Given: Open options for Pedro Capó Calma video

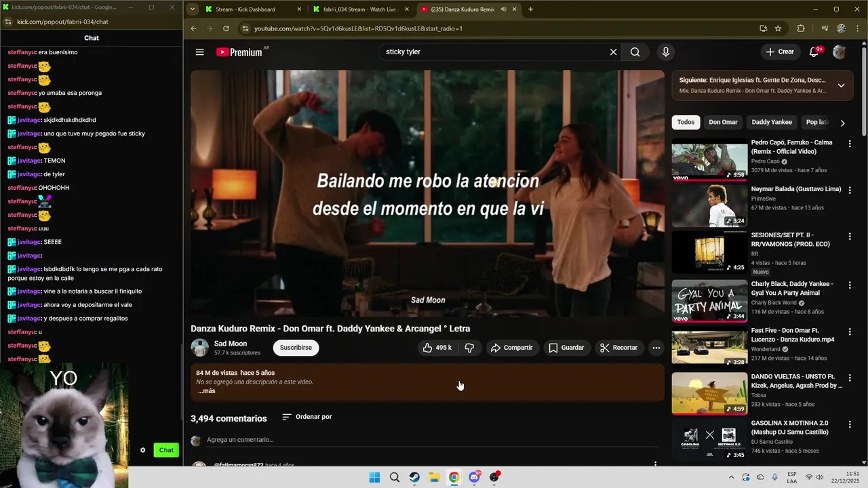Looking at the screenshot, I should (x=850, y=144).
